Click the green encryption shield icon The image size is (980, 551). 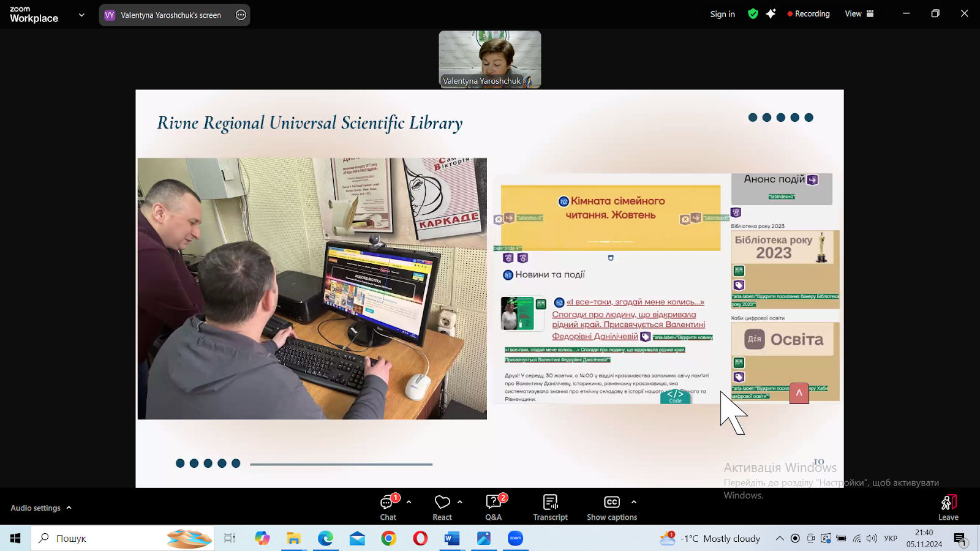coord(753,13)
